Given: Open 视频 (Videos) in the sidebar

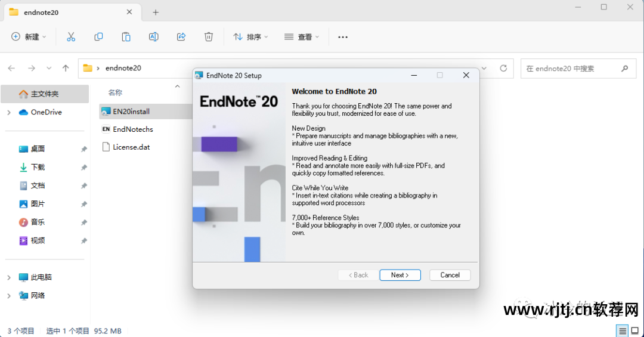Looking at the screenshot, I should click(38, 240).
